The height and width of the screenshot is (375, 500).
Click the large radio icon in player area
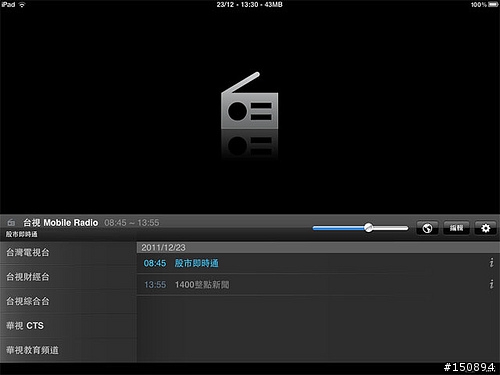tap(250, 101)
